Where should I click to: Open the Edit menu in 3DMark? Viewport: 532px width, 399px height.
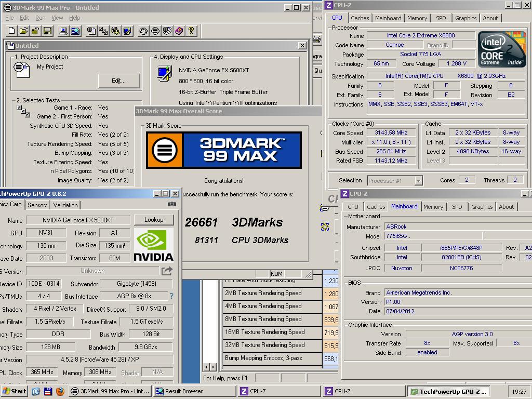click(24, 18)
